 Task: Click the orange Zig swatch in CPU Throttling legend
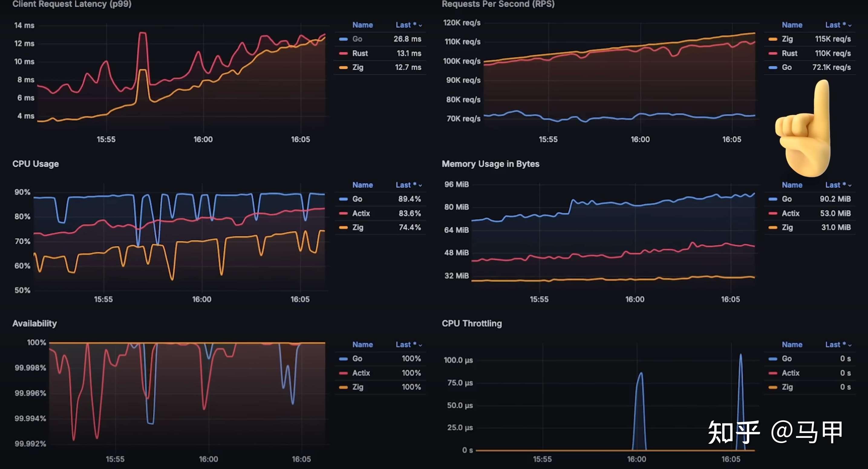point(773,387)
